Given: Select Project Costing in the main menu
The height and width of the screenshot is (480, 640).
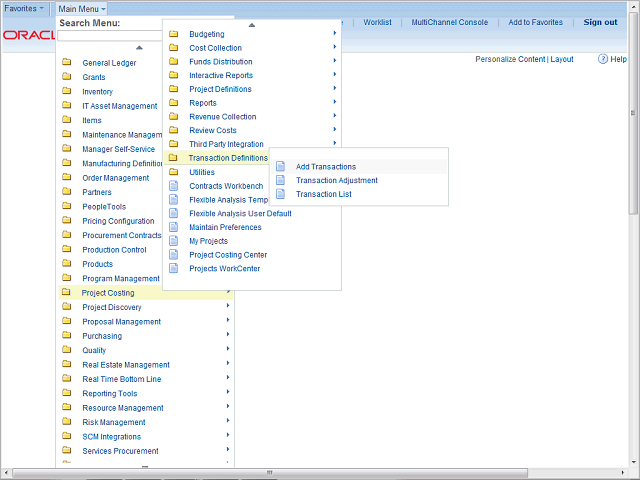Looking at the screenshot, I should tap(108, 293).
